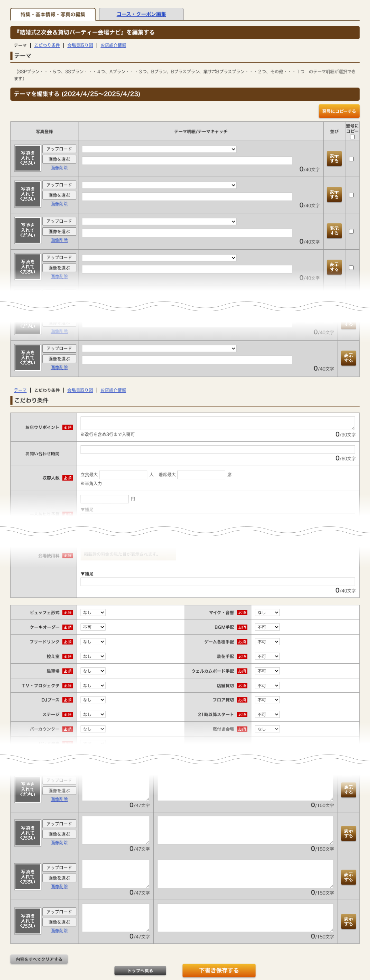Click the お問い合わせ時間 input field
The height and width of the screenshot is (980, 370).
pyautogui.click(x=218, y=449)
